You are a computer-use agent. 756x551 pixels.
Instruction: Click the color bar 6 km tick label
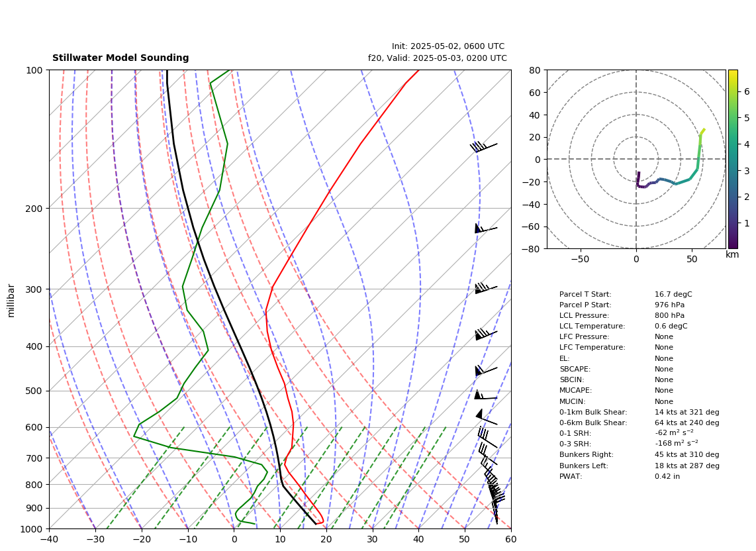point(747,91)
